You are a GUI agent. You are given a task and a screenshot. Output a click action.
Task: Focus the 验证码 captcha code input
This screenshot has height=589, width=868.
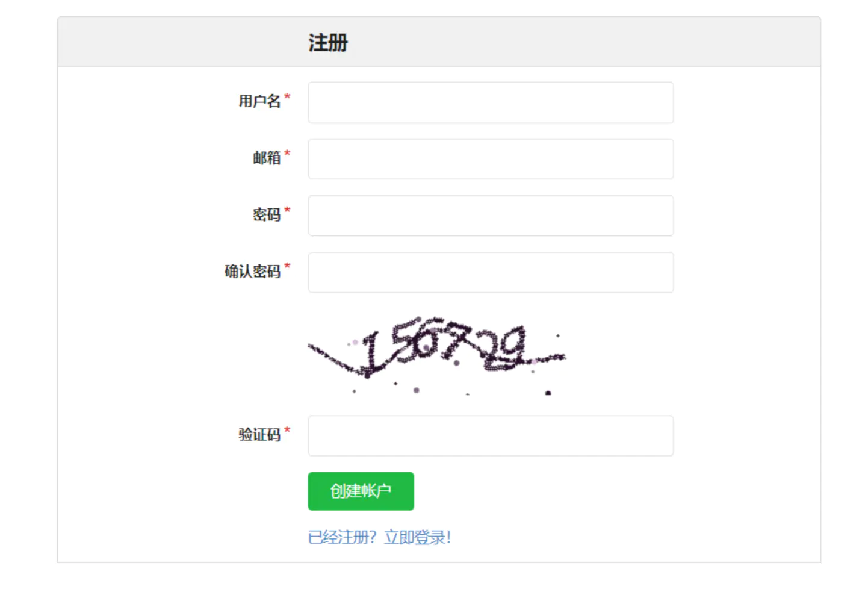coord(491,436)
